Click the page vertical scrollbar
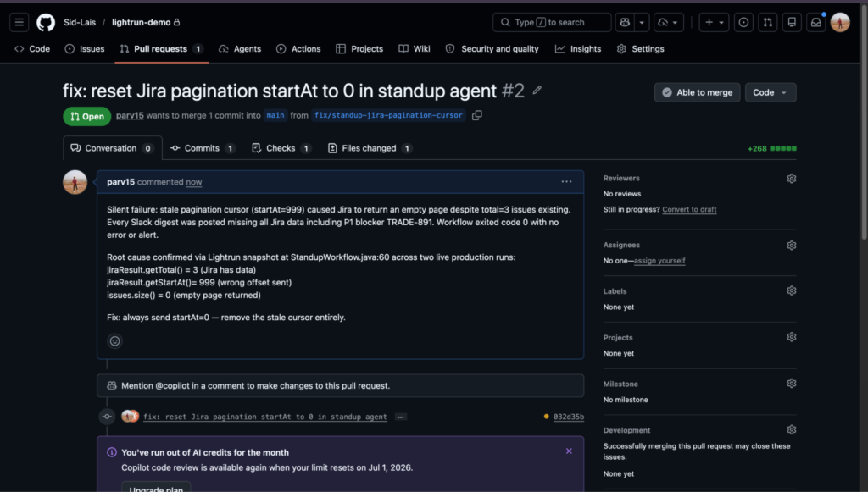This screenshot has width=868, height=492. click(x=864, y=122)
